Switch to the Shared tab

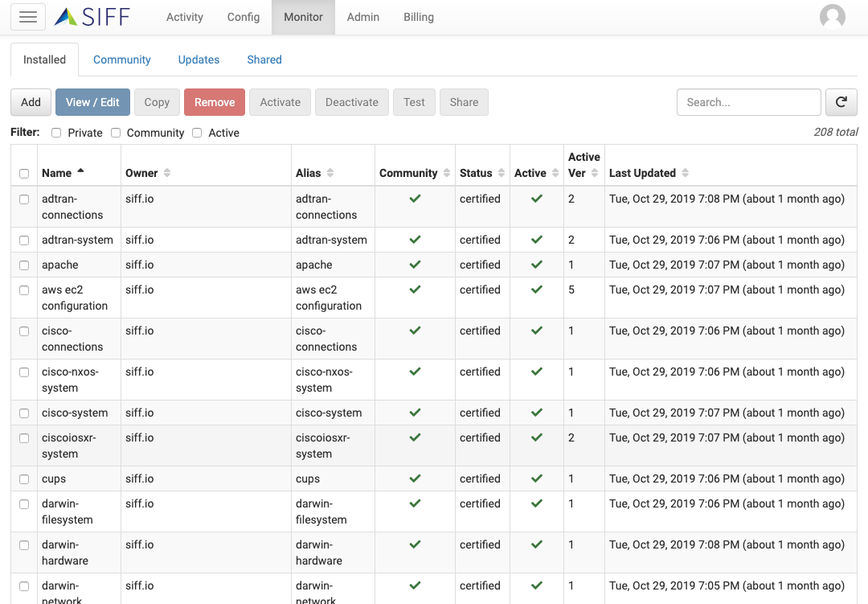click(264, 60)
